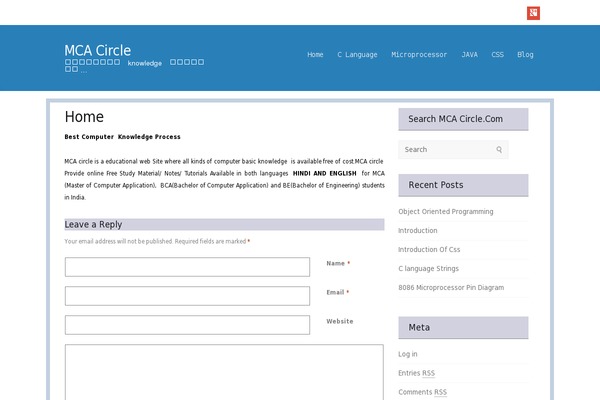Screen dimensions: 600x400
Task: Open Object Oriented Programming post
Action: pos(446,212)
